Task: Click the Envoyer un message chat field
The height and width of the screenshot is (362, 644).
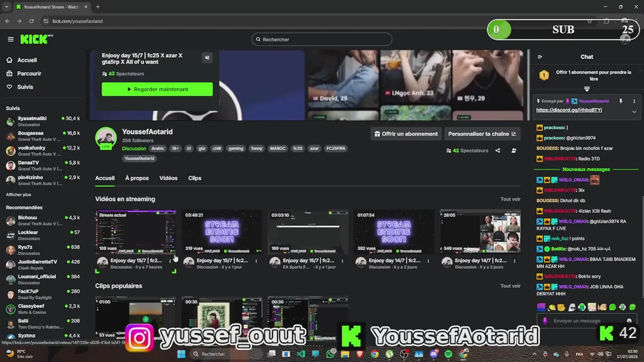Action: (x=587, y=321)
